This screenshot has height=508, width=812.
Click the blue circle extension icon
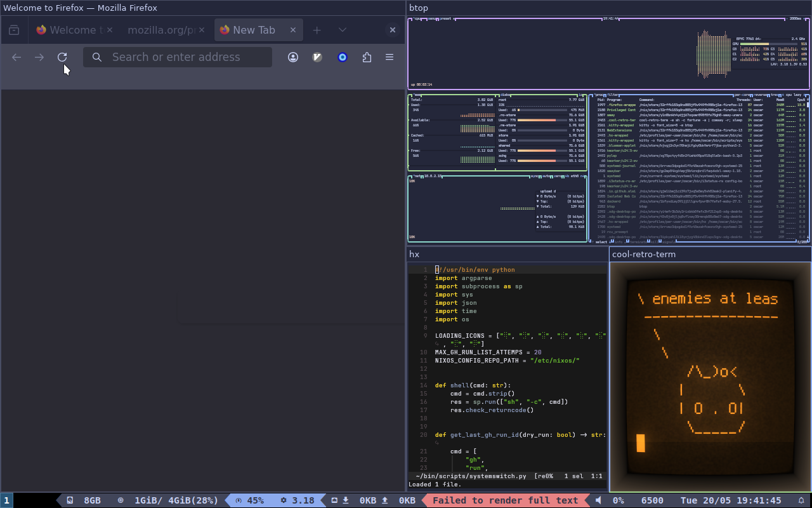(x=343, y=57)
